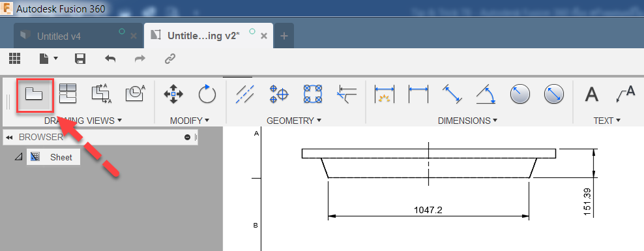This screenshot has width=644, height=251.
Task: Select the Section View tool
Action: 102,94
